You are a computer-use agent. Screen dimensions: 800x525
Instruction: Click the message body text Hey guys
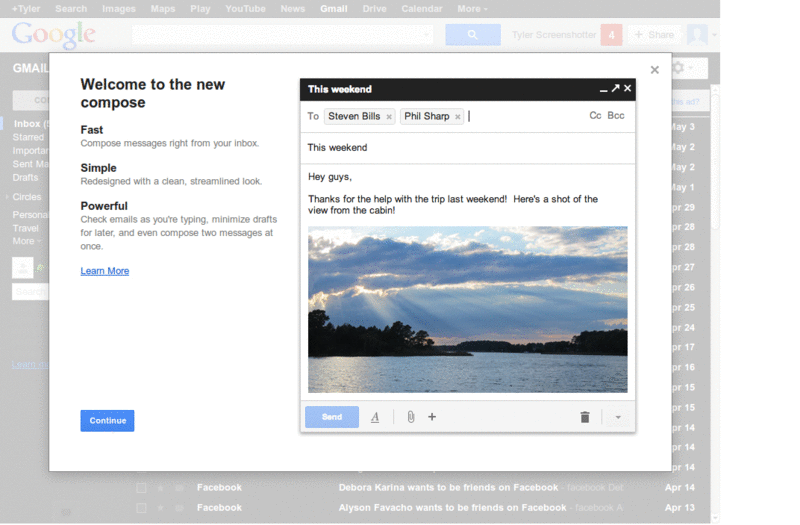pos(330,177)
